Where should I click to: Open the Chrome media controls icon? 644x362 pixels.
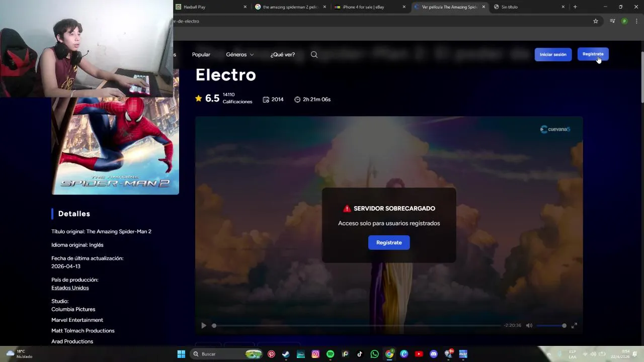tap(612, 21)
